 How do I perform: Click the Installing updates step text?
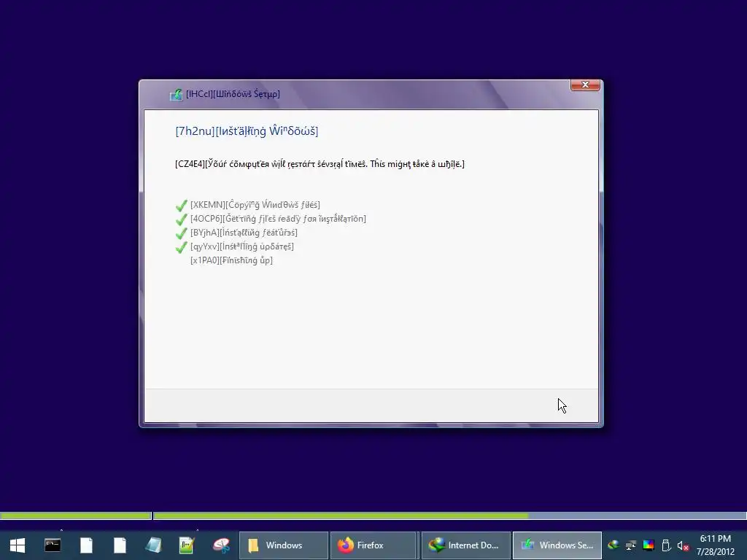coord(242,246)
